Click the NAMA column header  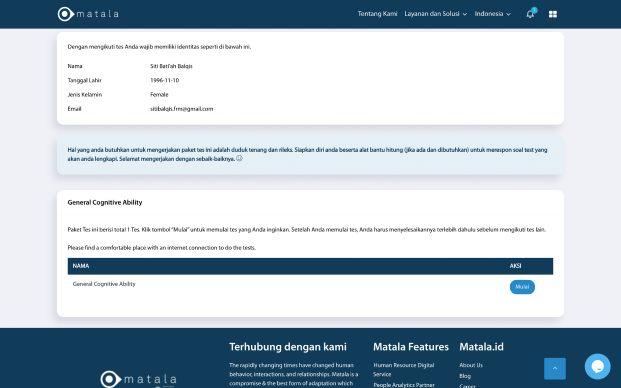81,266
